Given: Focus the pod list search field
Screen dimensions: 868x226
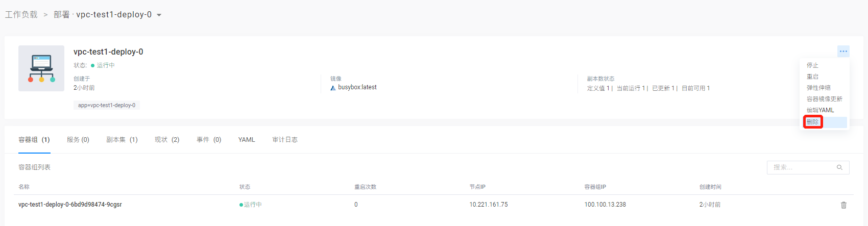Looking at the screenshot, I should click(x=803, y=167).
